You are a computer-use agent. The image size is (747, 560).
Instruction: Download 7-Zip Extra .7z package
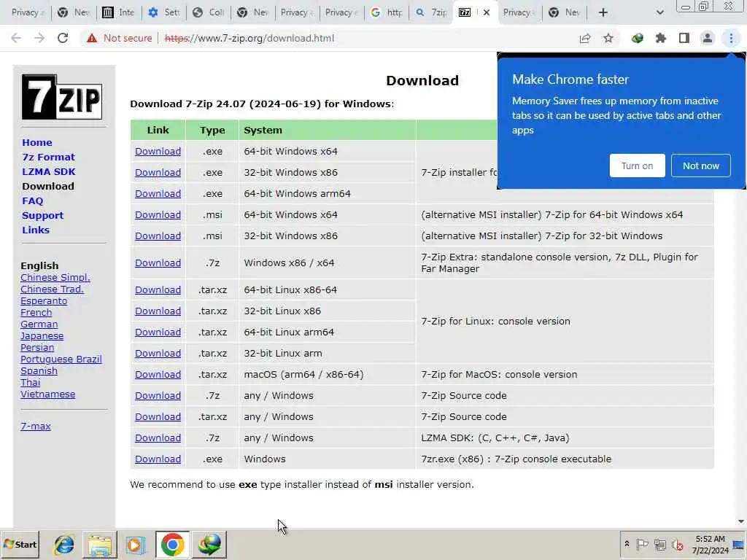tap(158, 262)
